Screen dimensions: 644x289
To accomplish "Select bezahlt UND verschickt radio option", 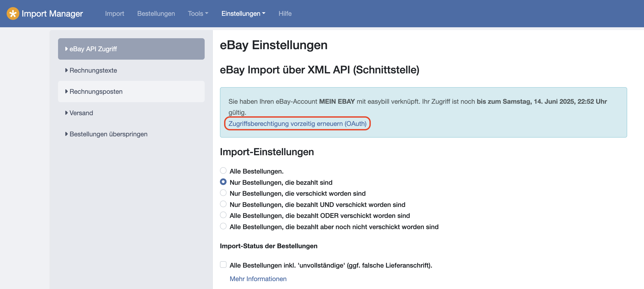I will coord(223,204).
